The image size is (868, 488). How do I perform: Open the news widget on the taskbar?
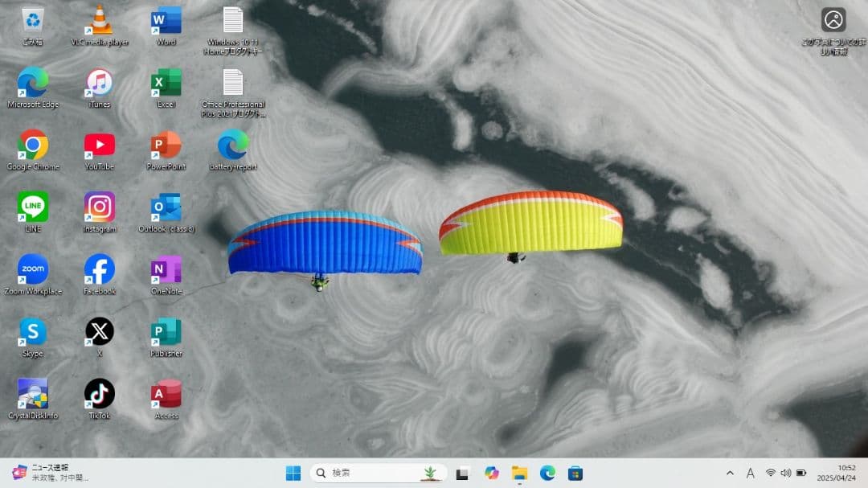(x=48, y=473)
